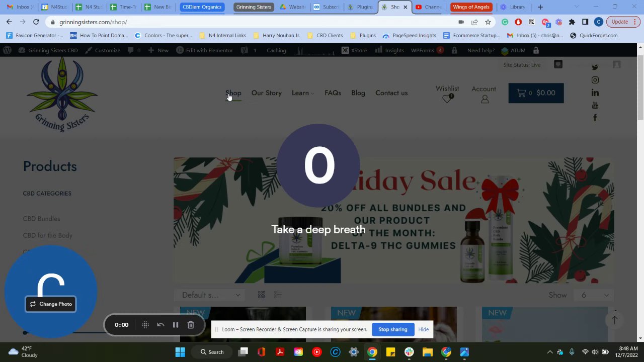The image size is (644, 362).
Task: Click New in WordPress admin bar
Action: coord(158,50)
